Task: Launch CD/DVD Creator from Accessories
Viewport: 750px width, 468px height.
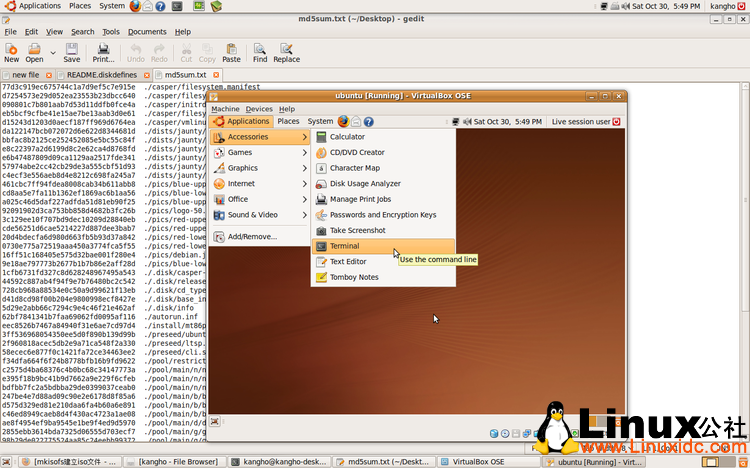Action: pyautogui.click(x=383, y=152)
